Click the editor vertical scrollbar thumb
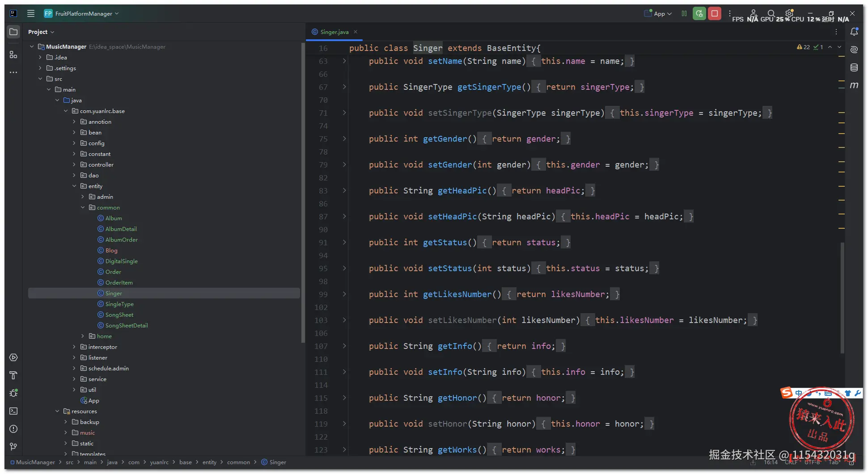The image size is (868, 474). point(843,298)
